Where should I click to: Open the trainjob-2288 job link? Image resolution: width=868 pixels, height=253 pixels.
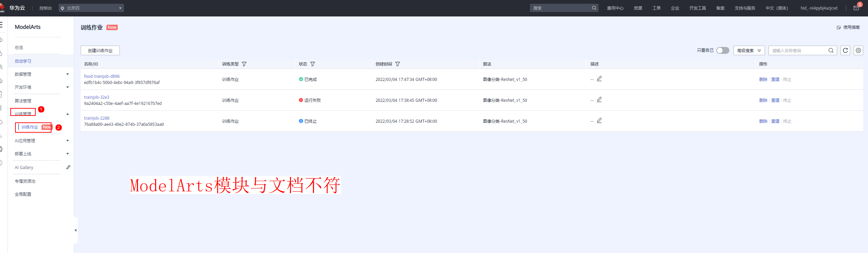pos(97,118)
